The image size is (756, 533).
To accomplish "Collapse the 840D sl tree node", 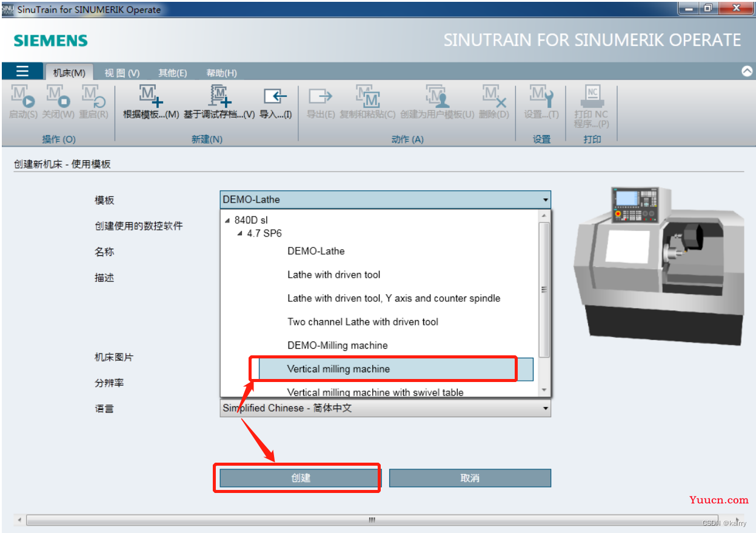I will point(227,221).
